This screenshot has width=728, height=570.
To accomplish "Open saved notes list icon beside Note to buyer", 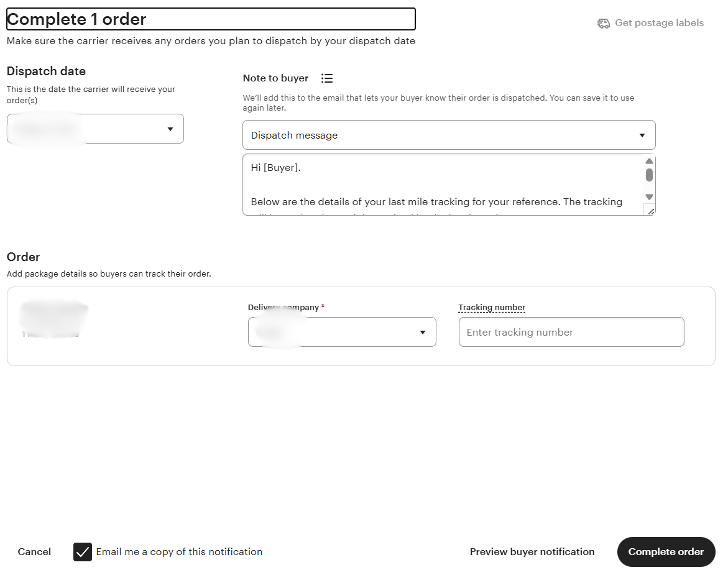I will (327, 78).
